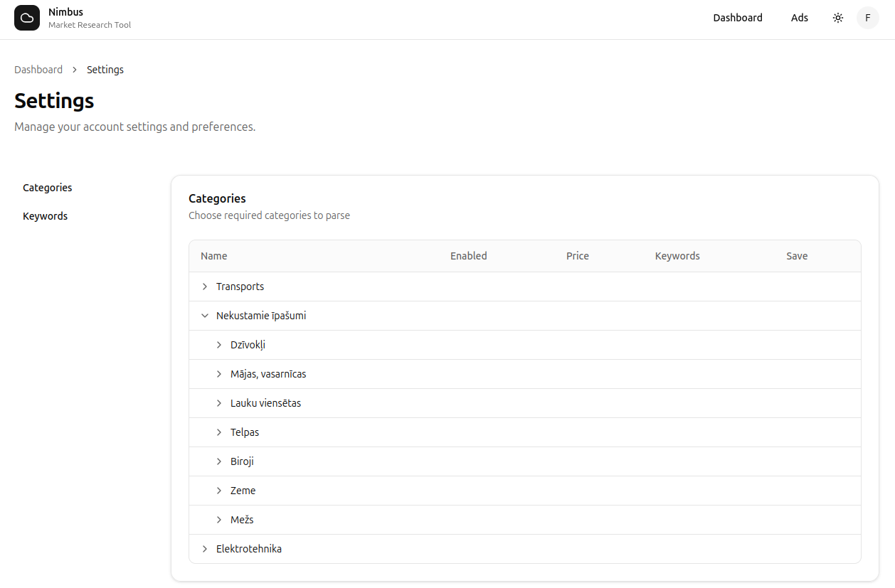This screenshot has width=895, height=588.
Task: Open the user avatar F menu
Action: tap(868, 18)
